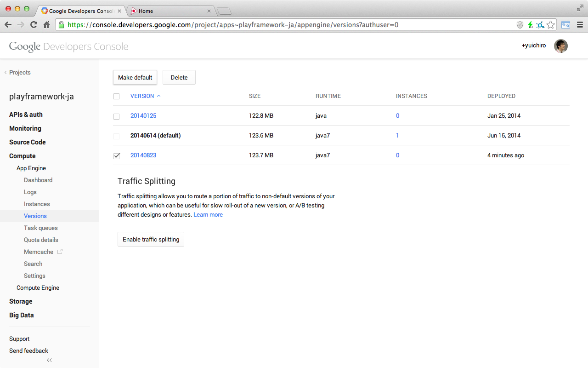Go back with the browser back arrow
The image size is (588, 368).
click(8, 25)
